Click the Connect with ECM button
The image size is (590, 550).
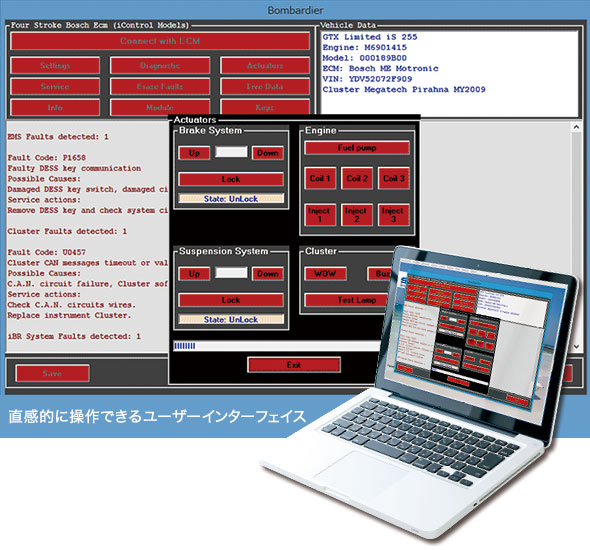(160, 41)
